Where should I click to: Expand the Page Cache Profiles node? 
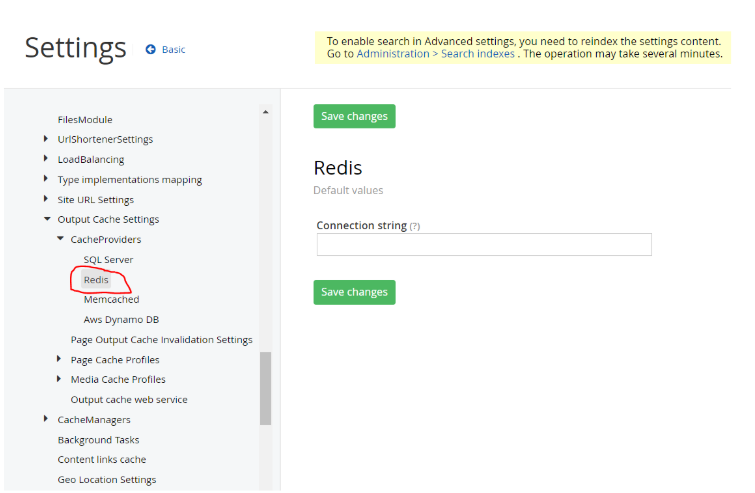click(x=59, y=359)
